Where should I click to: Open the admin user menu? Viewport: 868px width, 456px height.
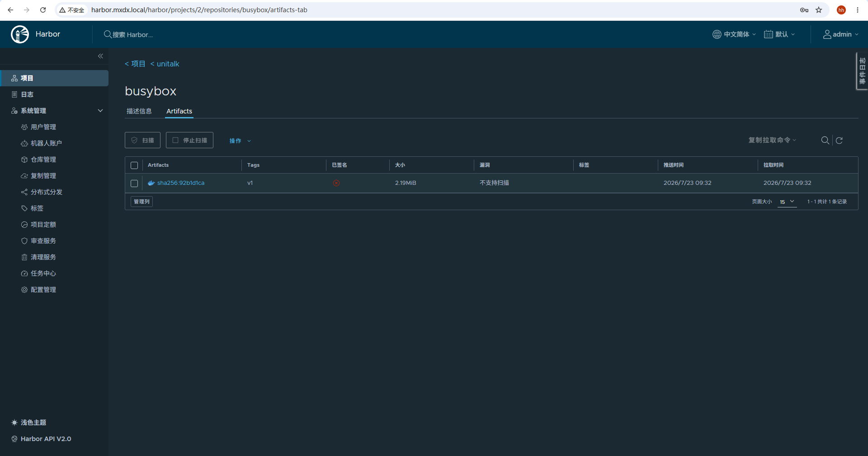coord(840,34)
